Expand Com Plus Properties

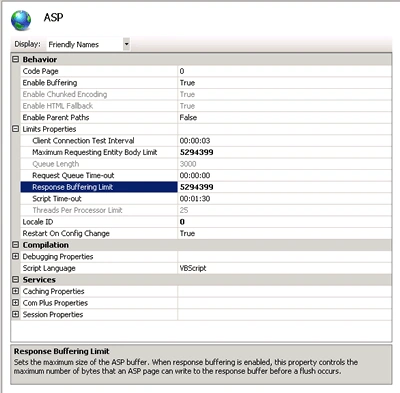(x=15, y=303)
